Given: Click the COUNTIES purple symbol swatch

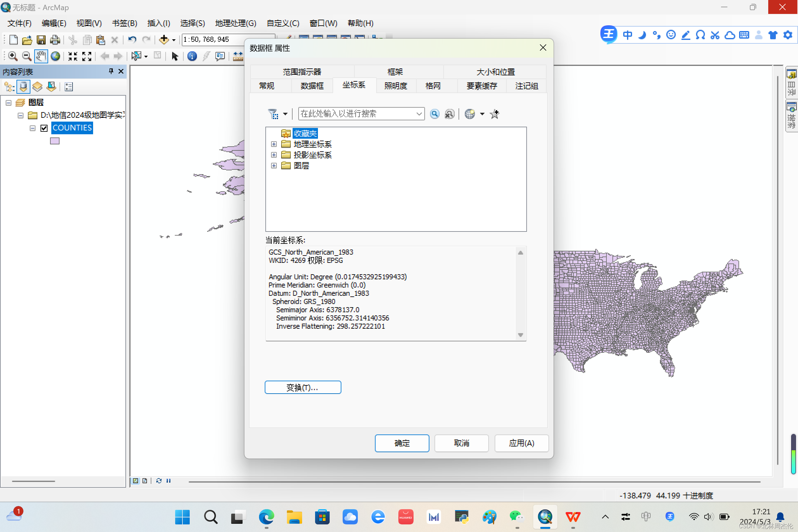Looking at the screenshot, I should pyautogui.click(x=54, y=141).
